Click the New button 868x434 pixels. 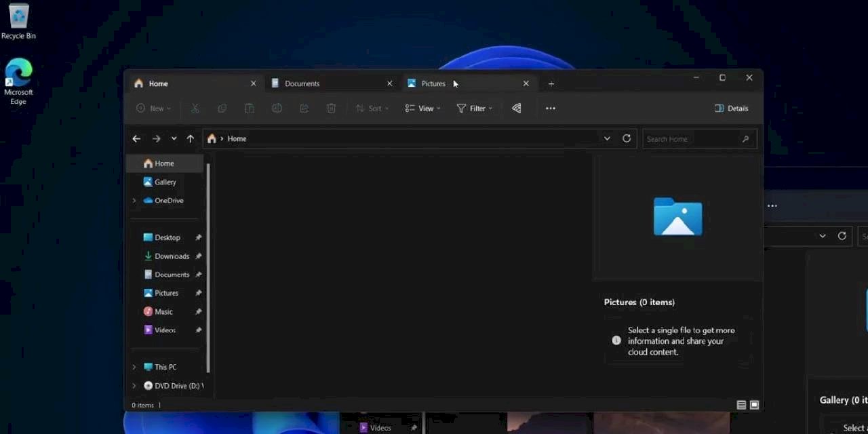[153, 108]
